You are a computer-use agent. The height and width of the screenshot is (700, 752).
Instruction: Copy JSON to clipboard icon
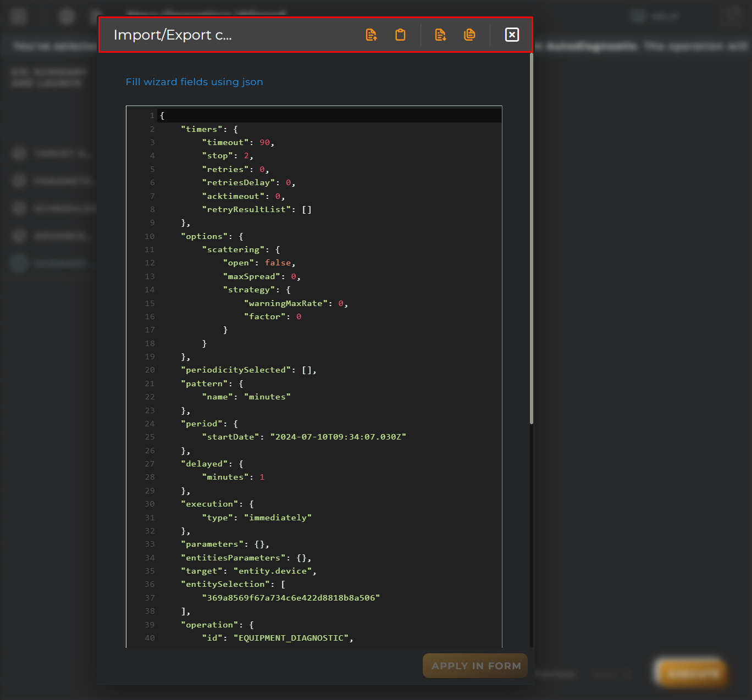[469, 35]
